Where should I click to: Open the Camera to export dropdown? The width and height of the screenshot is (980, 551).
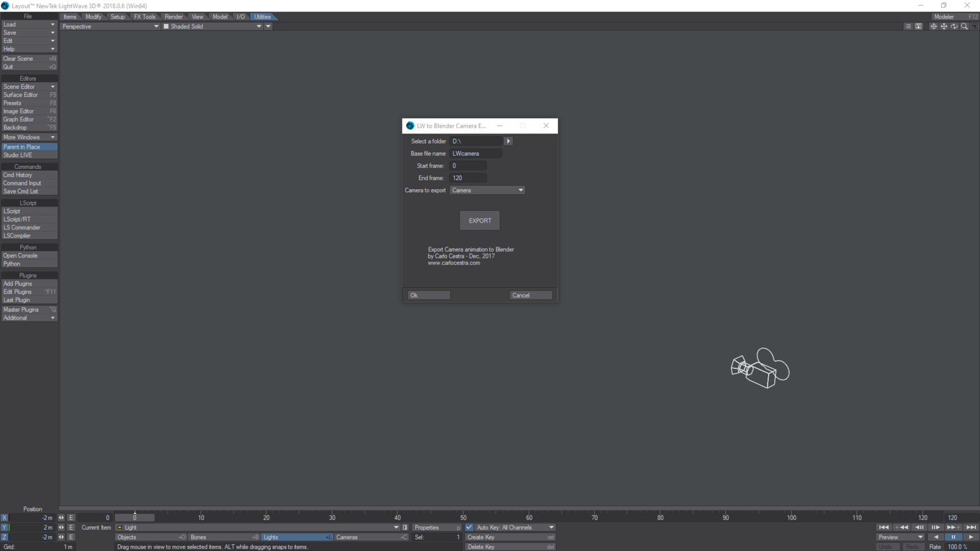[488, 190]
